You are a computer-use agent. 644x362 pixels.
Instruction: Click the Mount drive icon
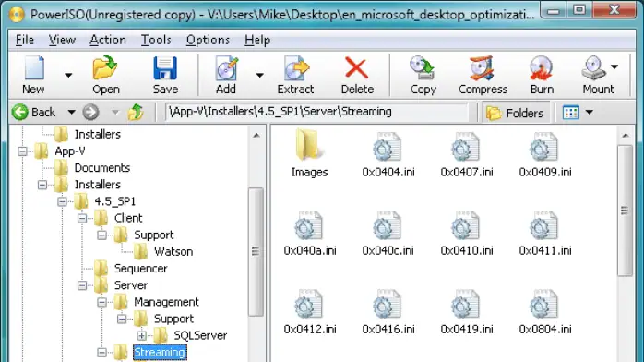tap(594, 68)
